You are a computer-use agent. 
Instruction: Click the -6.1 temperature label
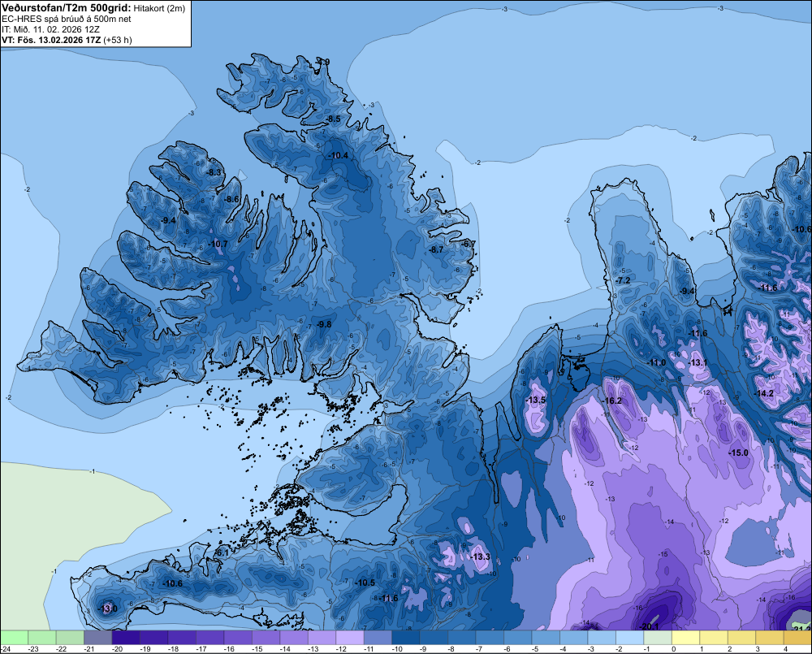point(222,553)
